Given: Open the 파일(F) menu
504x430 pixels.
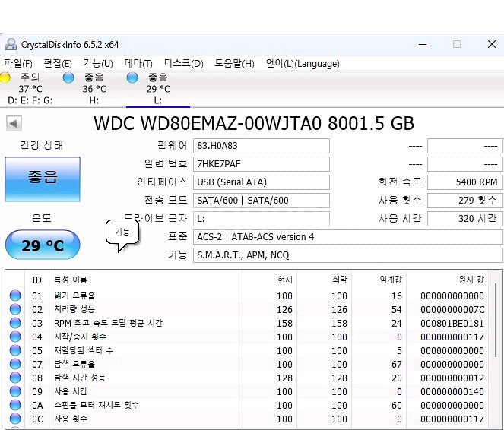Looking at the screenshot, I should coord(18,64).
